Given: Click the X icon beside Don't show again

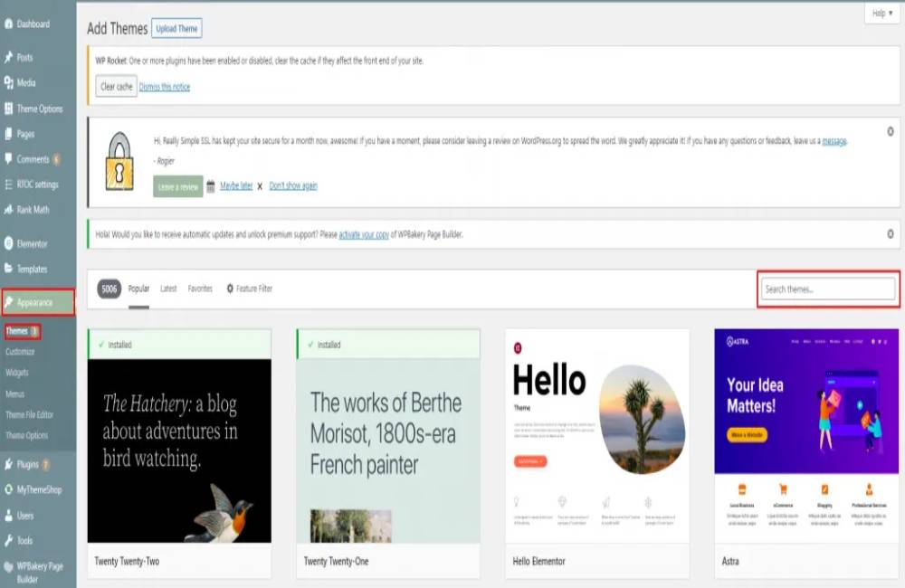Looking at the screenshot, I should pos(260,185).
